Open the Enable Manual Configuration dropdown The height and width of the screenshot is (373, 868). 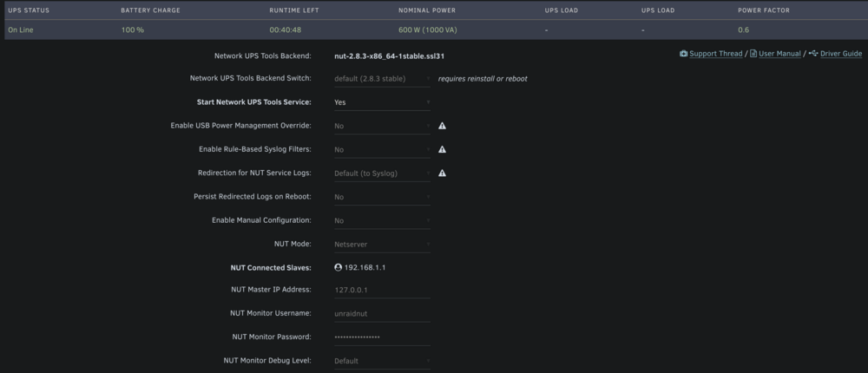(382, 221)
